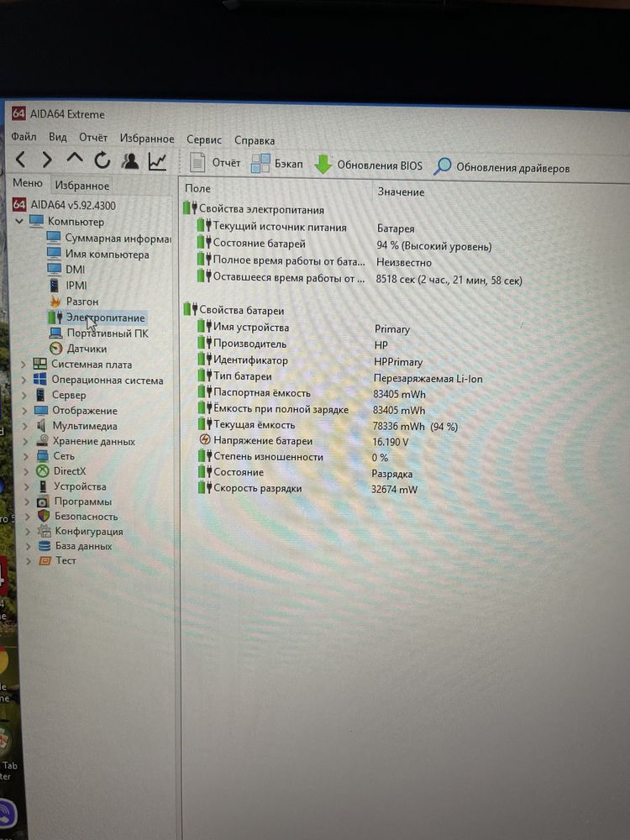The image size is (630, 840).
Task: Select Суммарная информация tree item
Action: coord(109,238)
